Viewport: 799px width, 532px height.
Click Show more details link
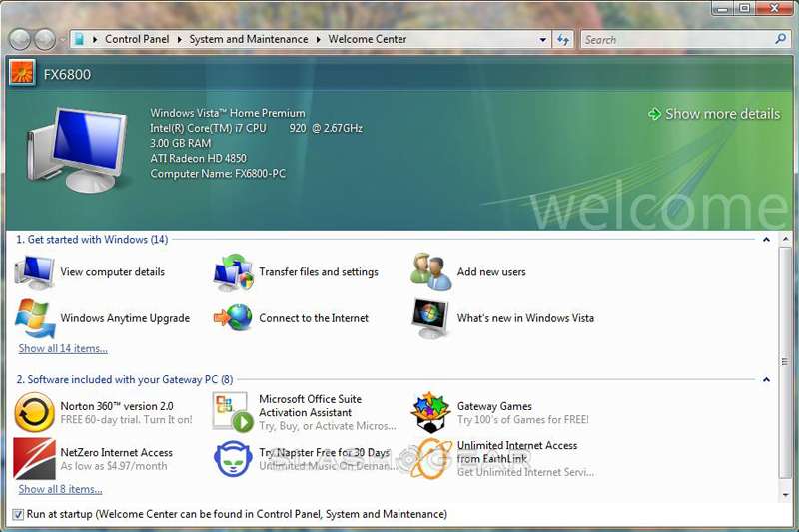pyautogui.click(x=722, y=114)
